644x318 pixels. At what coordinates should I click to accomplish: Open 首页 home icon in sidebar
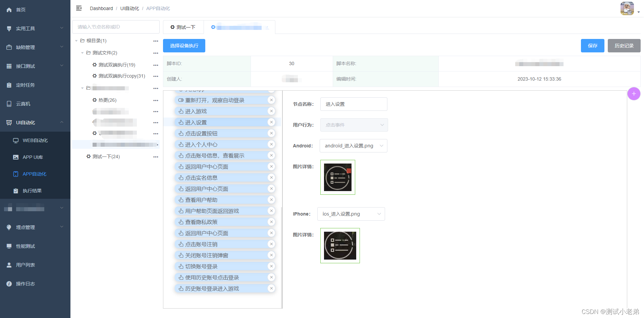[x=9, y=9]
